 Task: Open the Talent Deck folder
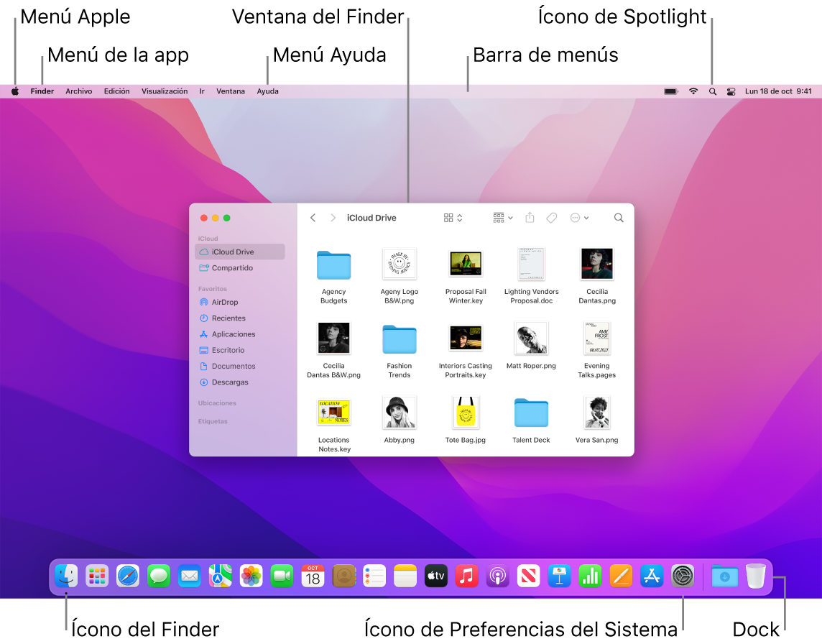pos(531,413)
